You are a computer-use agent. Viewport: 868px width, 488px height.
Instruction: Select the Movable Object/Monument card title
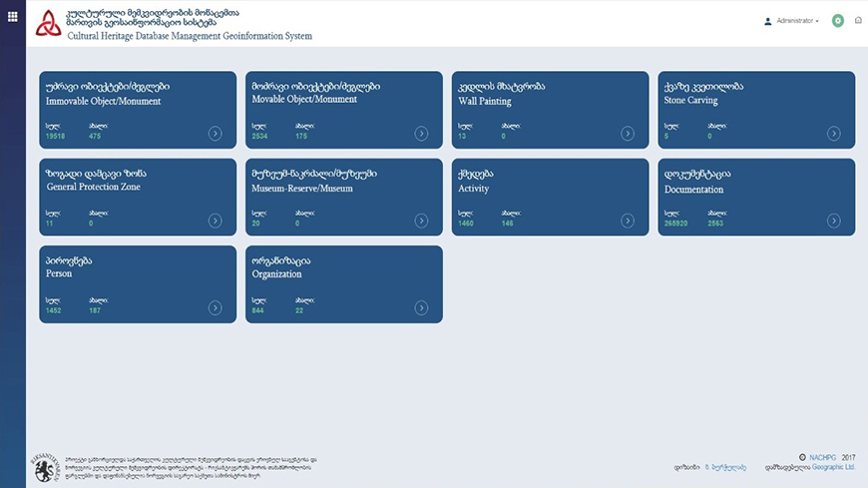(304, 99)
